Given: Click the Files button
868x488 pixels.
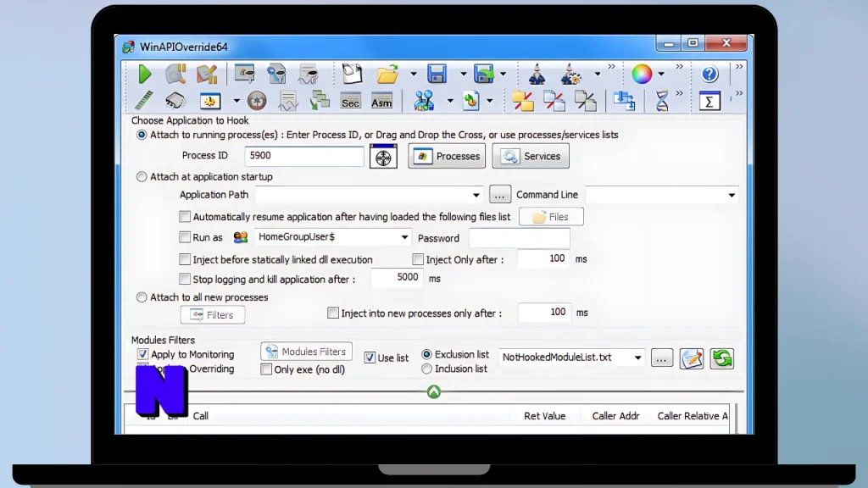Looking at the screenshot, I should tap(551, 217).
